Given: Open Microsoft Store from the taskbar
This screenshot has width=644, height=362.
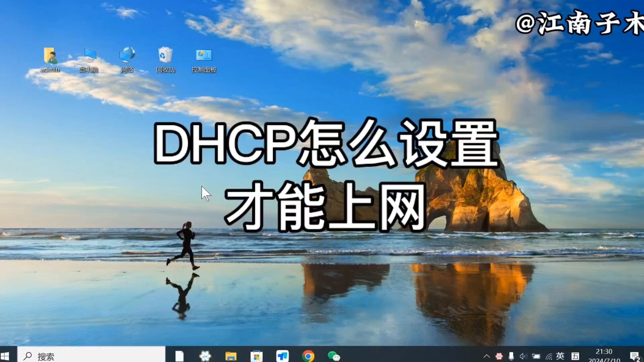Looking at the screenshot, I should pos(256,356).
